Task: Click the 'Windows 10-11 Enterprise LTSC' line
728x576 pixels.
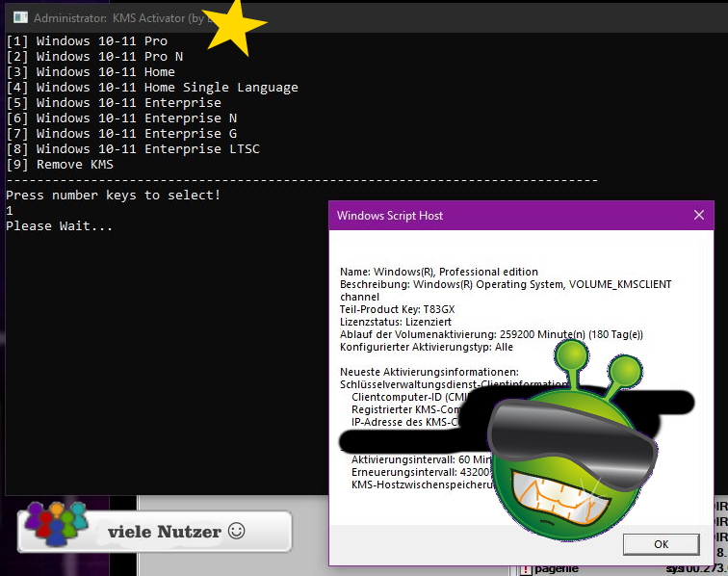Action: pyautogui.click(x=133, y=149)
